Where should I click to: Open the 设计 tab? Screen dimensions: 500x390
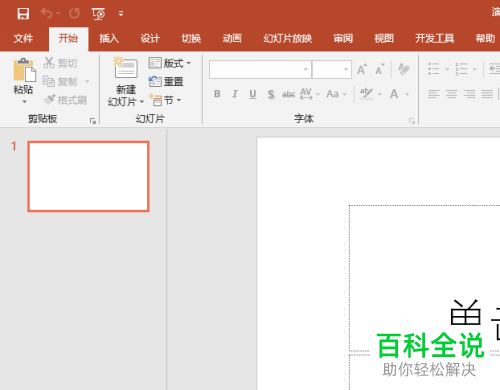150,39
